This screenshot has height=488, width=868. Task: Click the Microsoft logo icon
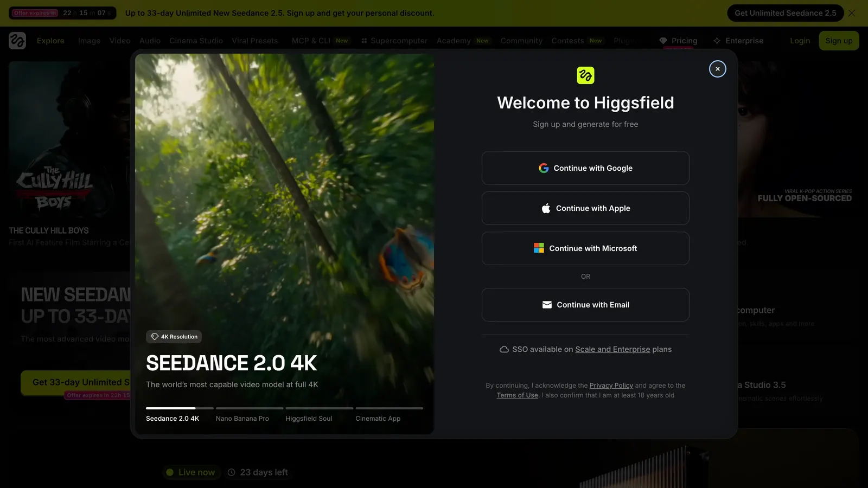(x=539, y=248)
